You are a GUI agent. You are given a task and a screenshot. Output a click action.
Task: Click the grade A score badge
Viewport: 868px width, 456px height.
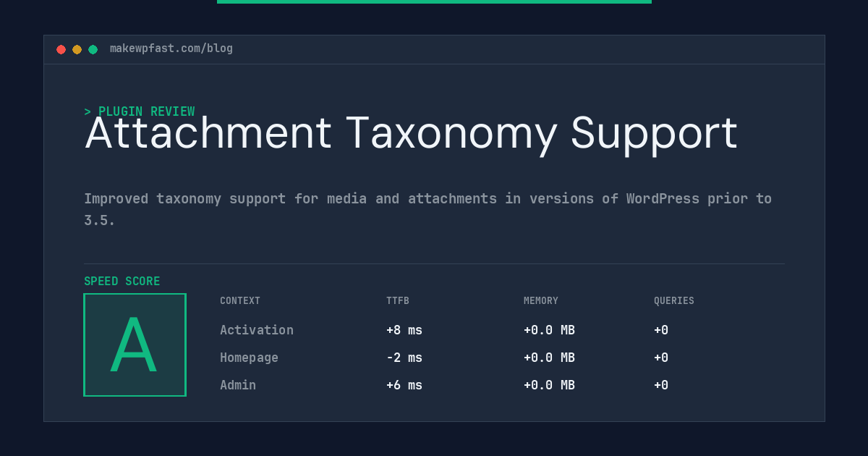[x=135, y=345]
